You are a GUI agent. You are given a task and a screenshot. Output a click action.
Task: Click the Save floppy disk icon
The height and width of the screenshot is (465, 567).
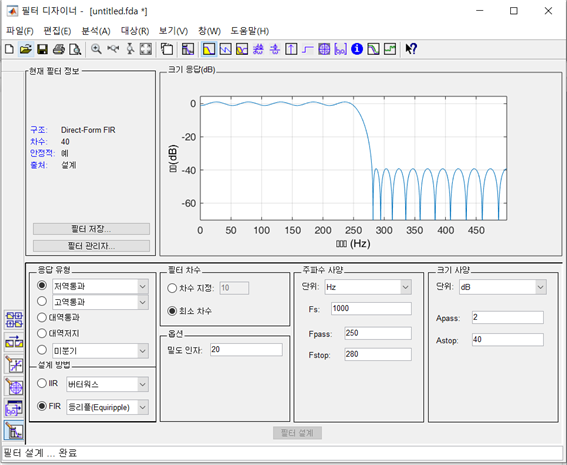click(42, 49)
